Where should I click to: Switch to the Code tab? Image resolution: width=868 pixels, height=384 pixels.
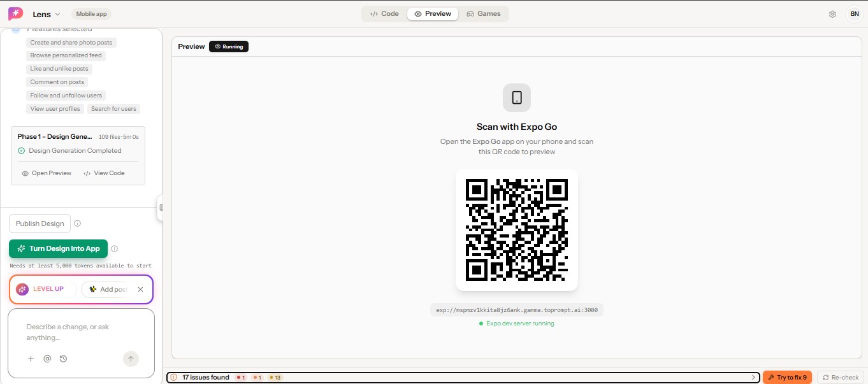(x=384, y=13)
